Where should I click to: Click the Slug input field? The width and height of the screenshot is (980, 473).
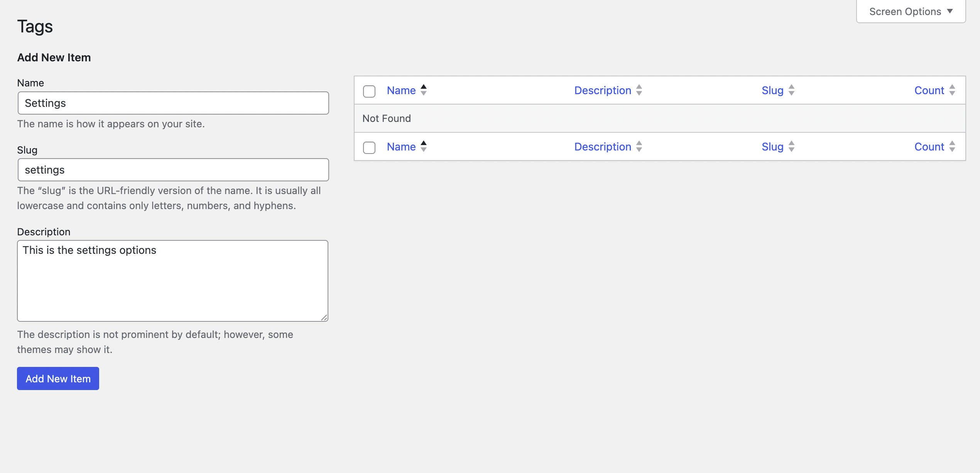click(x=173, y=170)
